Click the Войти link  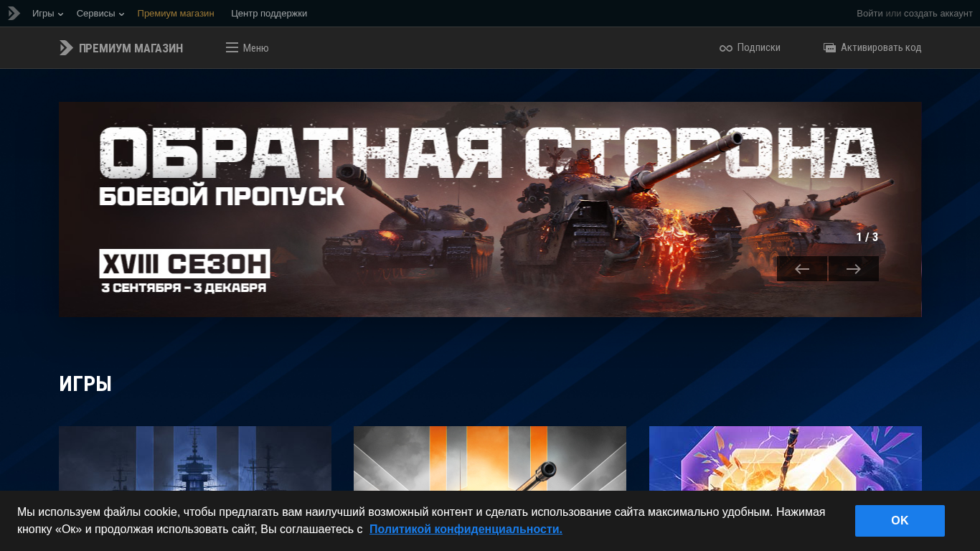point(870,13)
